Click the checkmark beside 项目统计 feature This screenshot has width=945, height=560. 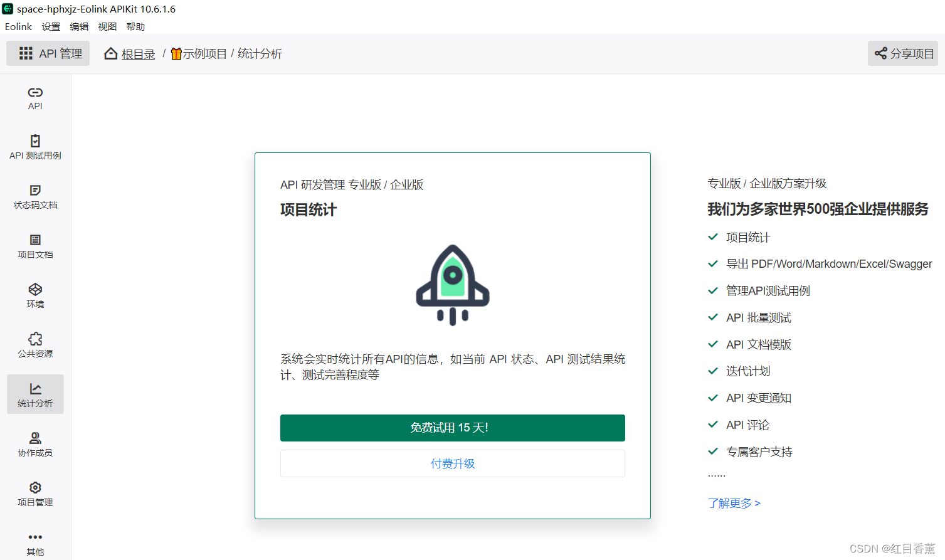[x=713, y=237]
